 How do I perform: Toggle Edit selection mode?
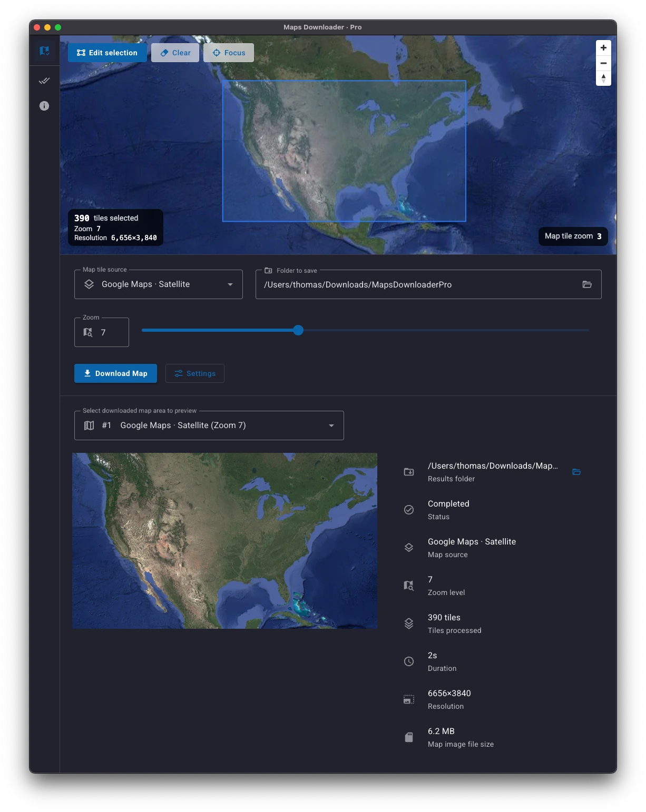[107, 53]
